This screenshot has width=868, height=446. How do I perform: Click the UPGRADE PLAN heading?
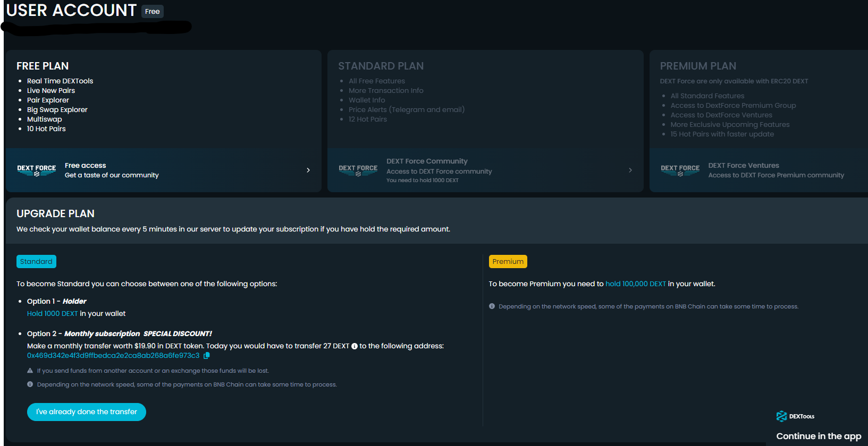[x=56, y=213]
